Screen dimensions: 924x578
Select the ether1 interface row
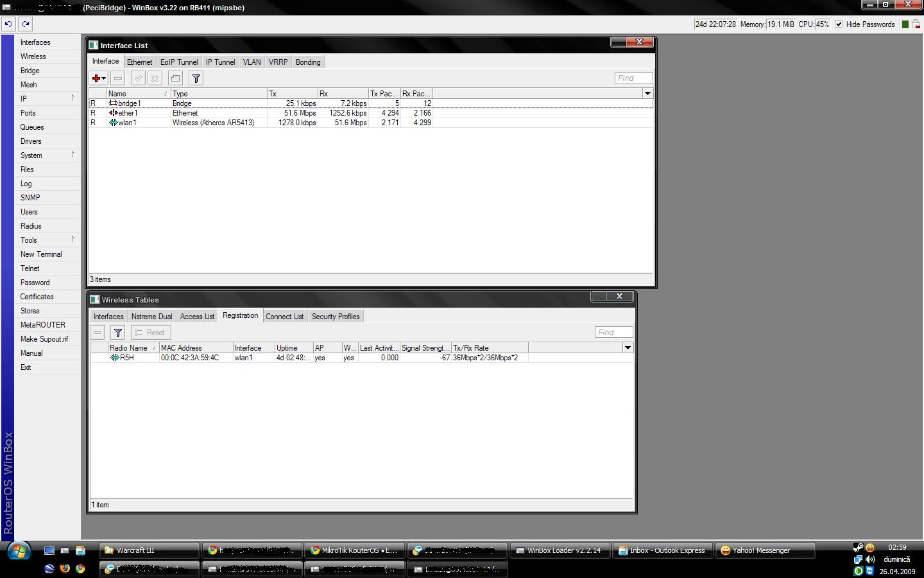[x=371, y=113]
